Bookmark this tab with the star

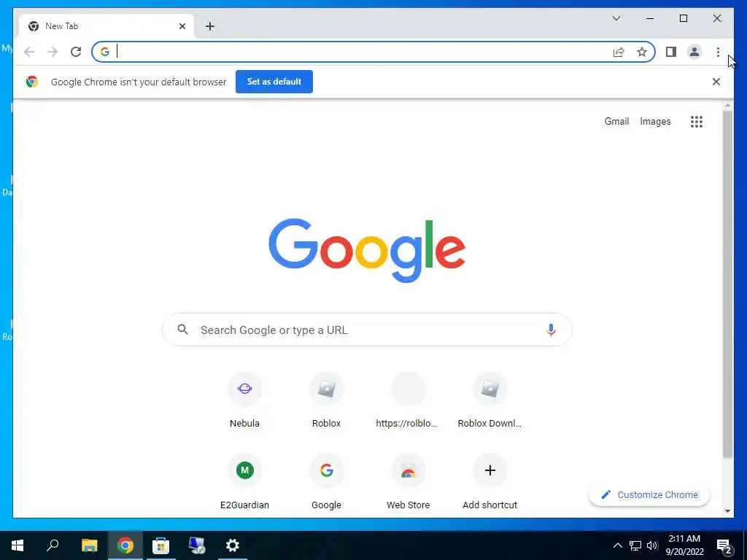pos(642,52)
